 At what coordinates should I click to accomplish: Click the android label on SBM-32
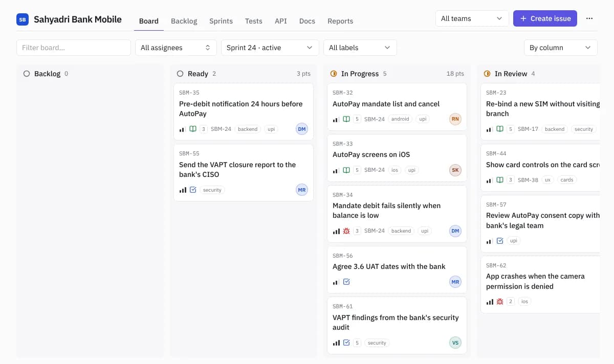[x=400, y=119]
